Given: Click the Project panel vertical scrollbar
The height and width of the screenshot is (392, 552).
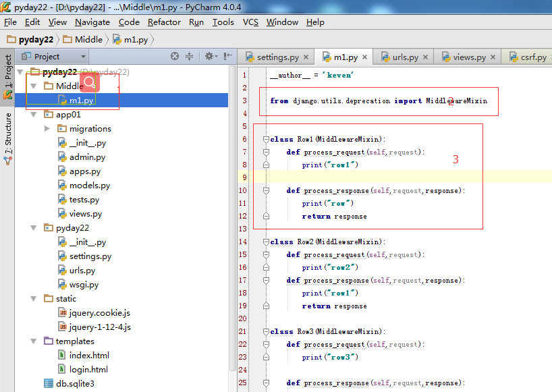Looking at the screenshot, I should (233, 216).
